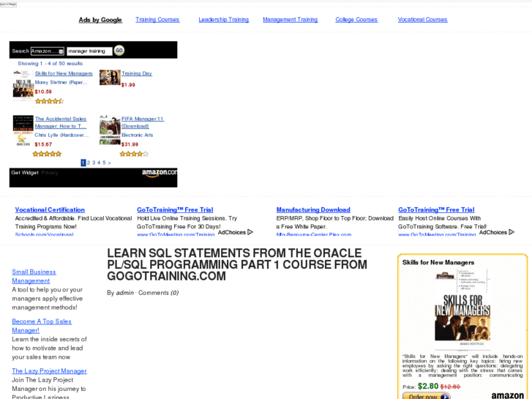Open the Leadership Training ad link
The image size is (532, 399).
[224, 20]
